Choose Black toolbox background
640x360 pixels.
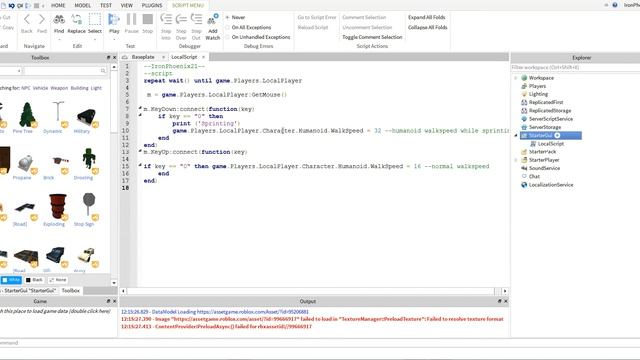[x=34, y=280]
